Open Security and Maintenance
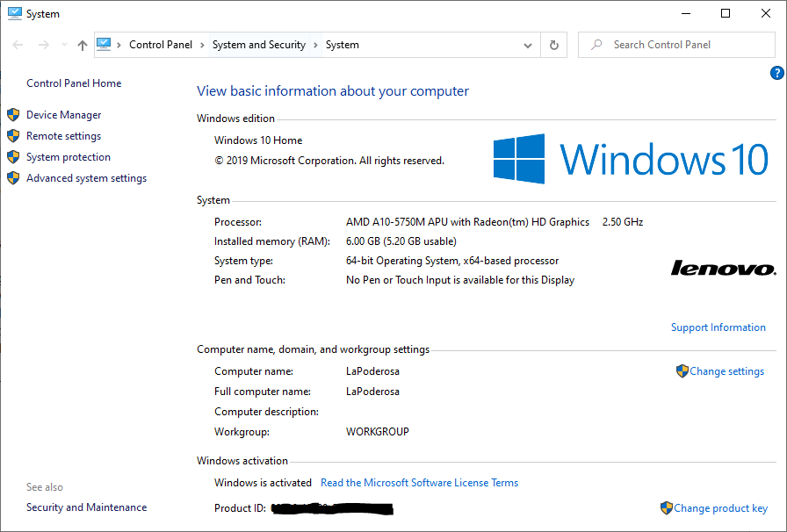The image size is (787, 532). pos(87,507)
